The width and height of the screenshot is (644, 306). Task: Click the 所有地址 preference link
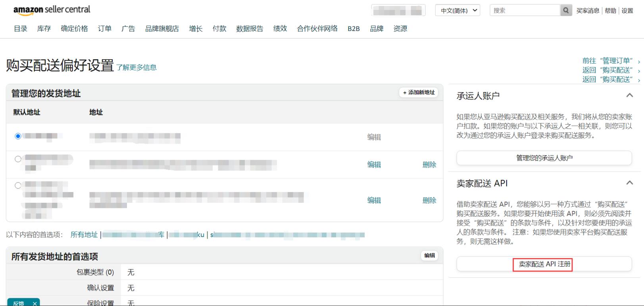point(84,235)
